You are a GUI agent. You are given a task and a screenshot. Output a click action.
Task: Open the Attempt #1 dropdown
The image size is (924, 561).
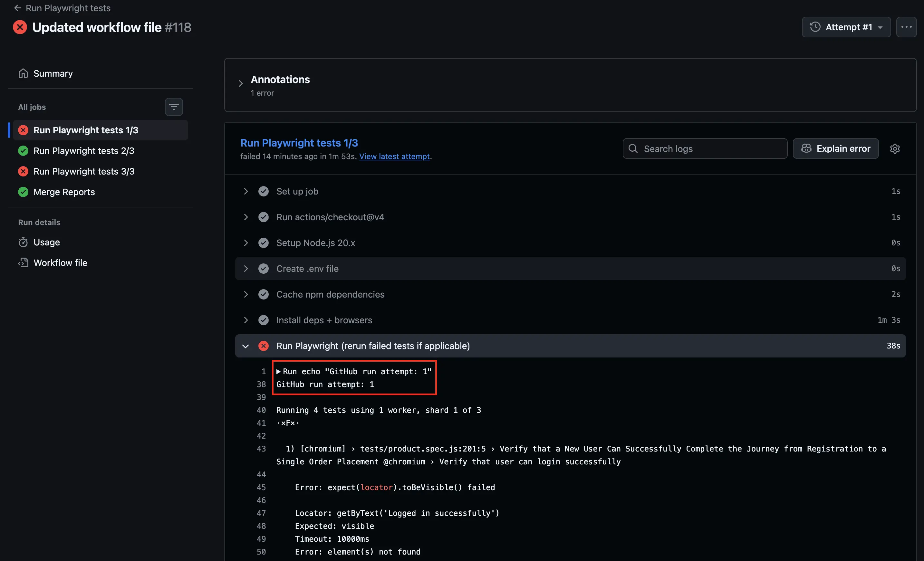(846, 27)
